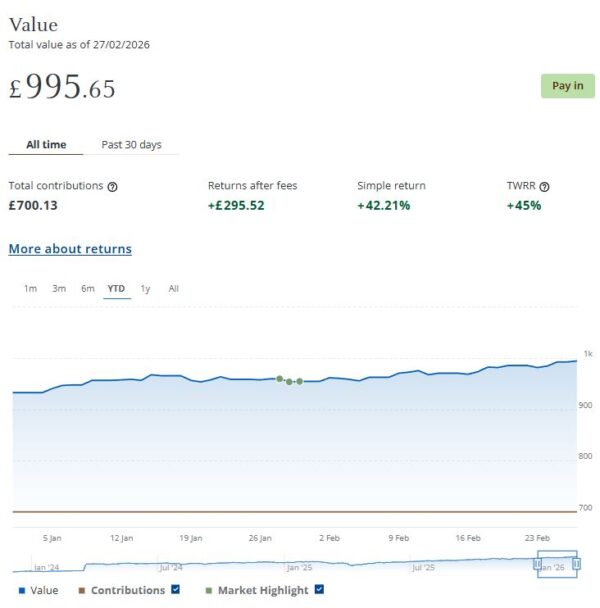Click the right range navigator handle
Screen dimensions: 600x608
[577, 565]
